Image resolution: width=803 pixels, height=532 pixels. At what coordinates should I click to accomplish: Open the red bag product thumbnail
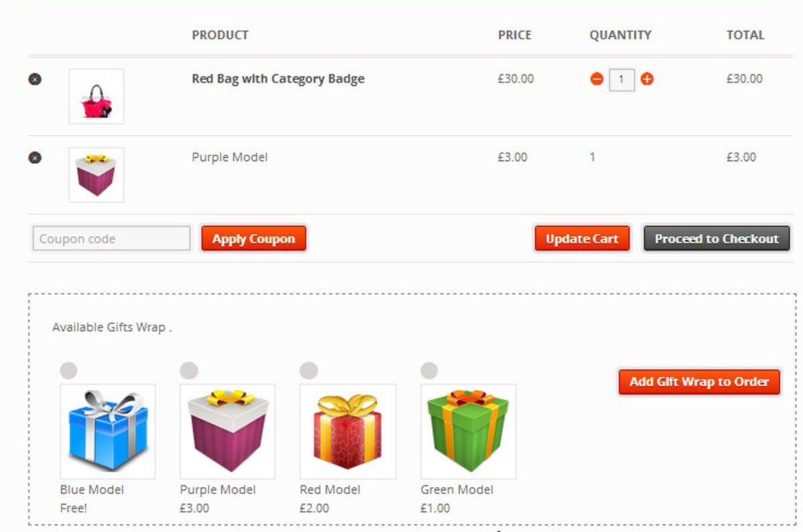coord(96,97)
